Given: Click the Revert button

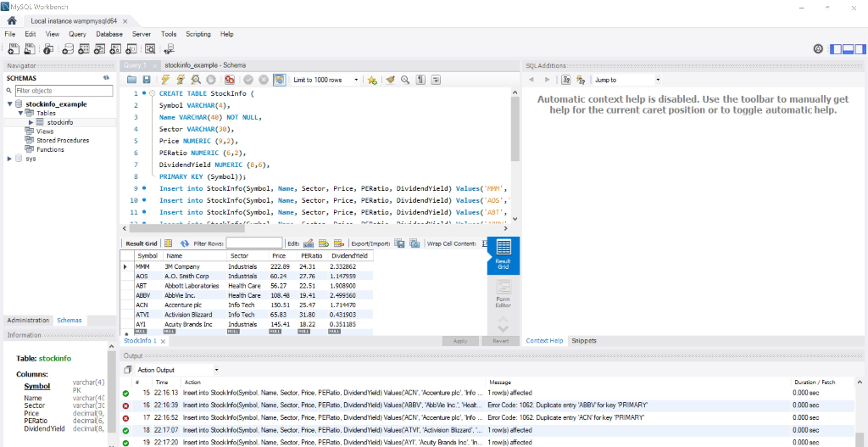Looking at the screenshot, I should tap(500, 341).
